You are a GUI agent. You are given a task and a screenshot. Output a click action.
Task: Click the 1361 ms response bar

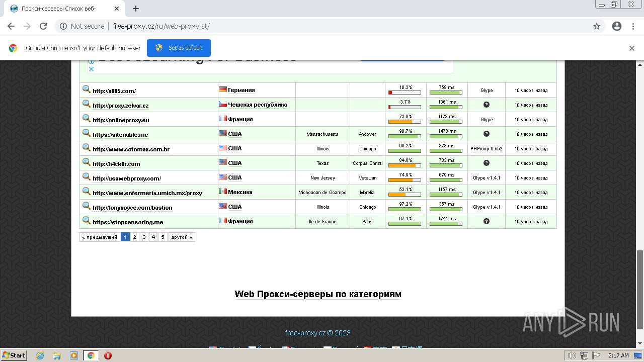[x=446, y=107]
